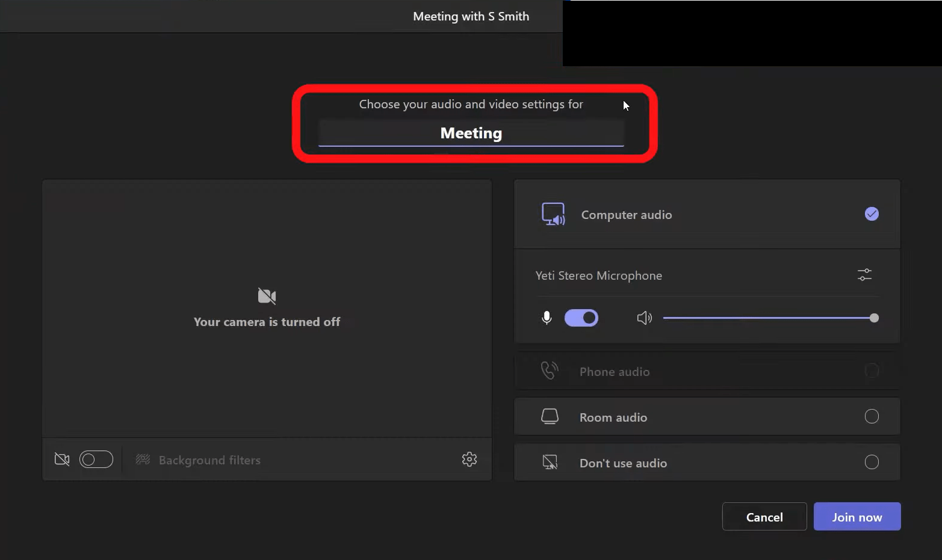The image size is (942, 560).
Task: Open device settings sliders icon beside Yeti microphone
Action: coord(864,275)
